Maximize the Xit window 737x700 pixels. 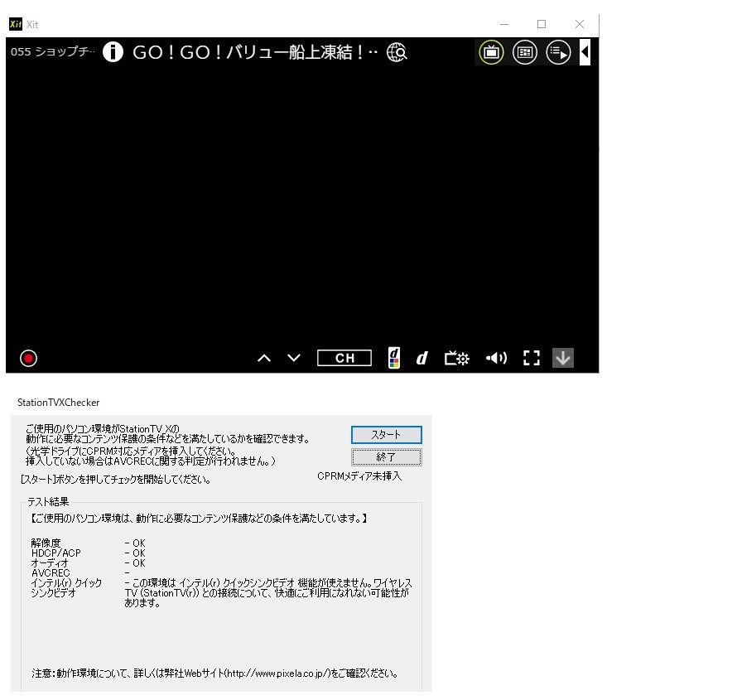pyautogui.click(x=542, y=24)
